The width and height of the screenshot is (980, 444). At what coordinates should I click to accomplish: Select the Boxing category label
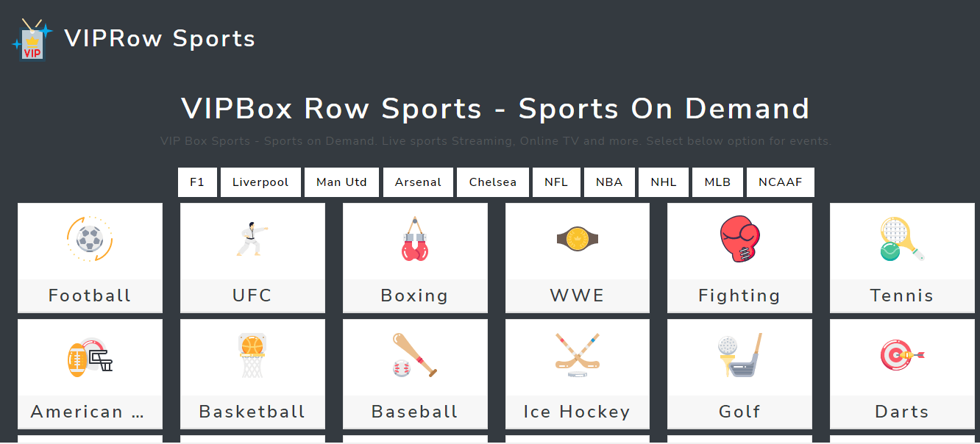tap(415, 296)
